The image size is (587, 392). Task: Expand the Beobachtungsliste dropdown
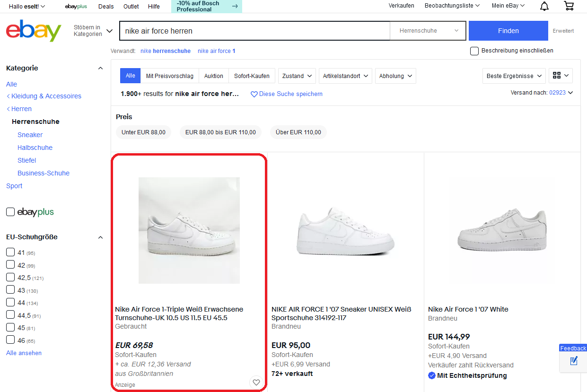(x=452, y=6)
